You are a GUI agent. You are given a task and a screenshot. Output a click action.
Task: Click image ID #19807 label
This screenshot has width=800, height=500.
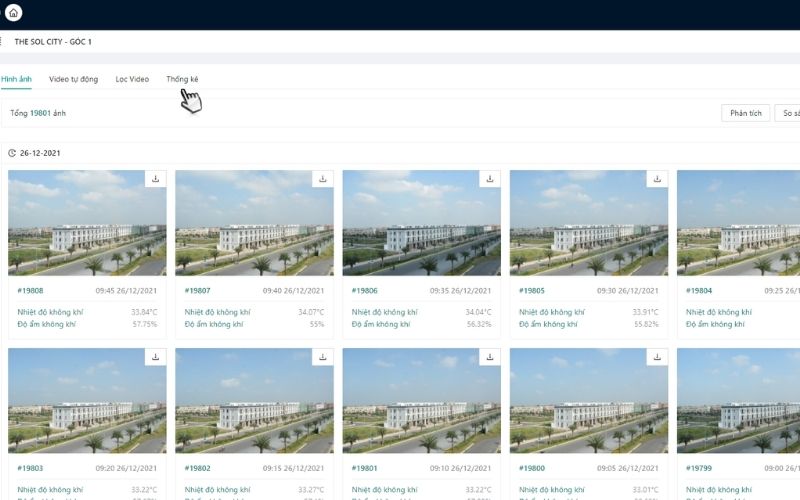197,291
